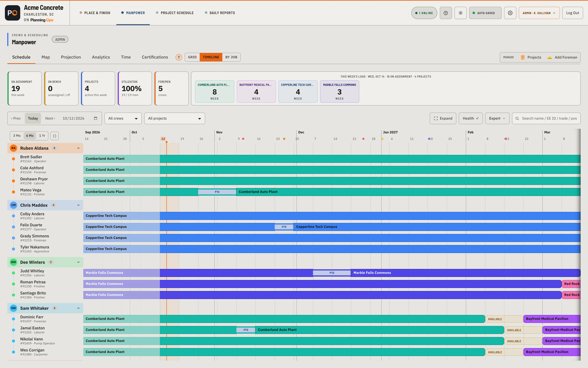This screenshot has height=368, width=588.
Task: Open the Admin K. Sullivan user menu
Action: (x=539, y=13)
